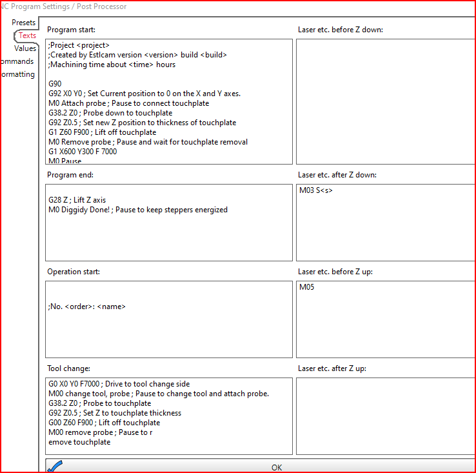Click the ';Created by Estlcam version' line
Viewport: 476px width, 473px height.
pyautogui.click(x=137, y=55)
